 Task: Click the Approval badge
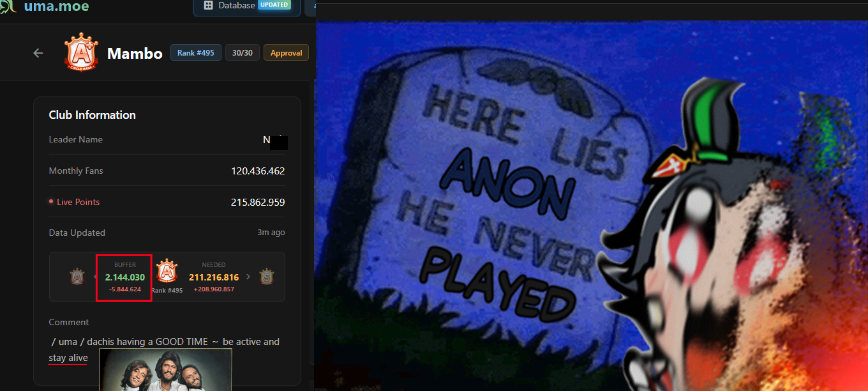tap(286, 52)
